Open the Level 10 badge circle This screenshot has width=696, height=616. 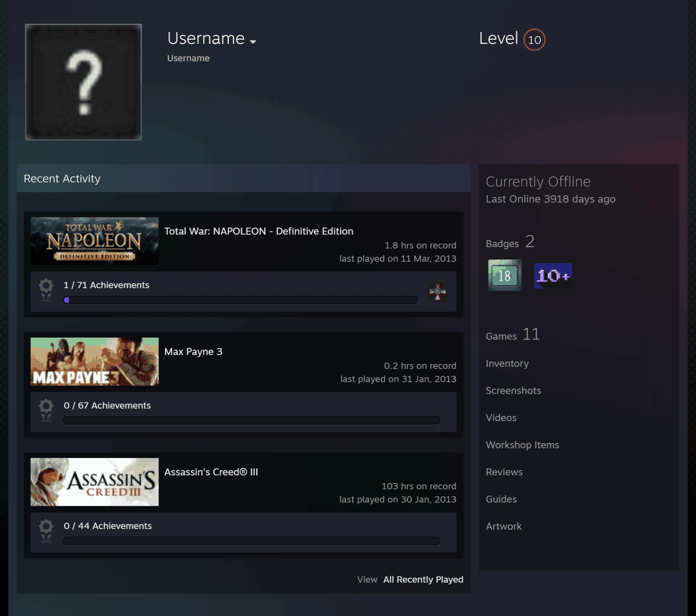click(534, 40)
